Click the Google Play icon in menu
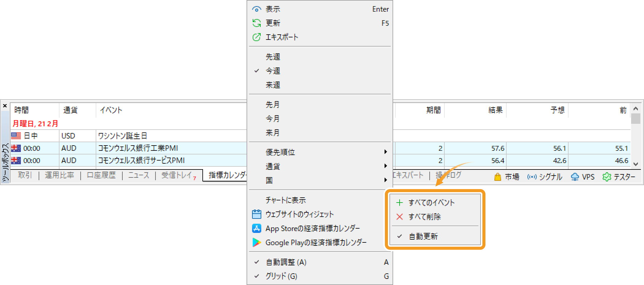The image size is (644, 285). [256, 242]
